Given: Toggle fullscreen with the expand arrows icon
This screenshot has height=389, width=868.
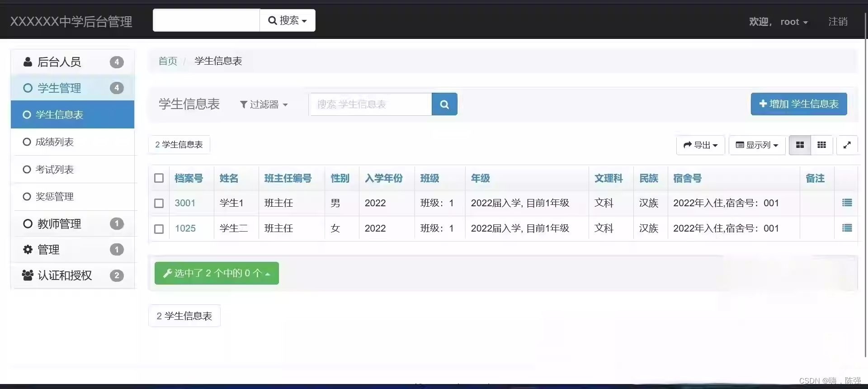Looking at the screenshot, I should tap(847, 145).
